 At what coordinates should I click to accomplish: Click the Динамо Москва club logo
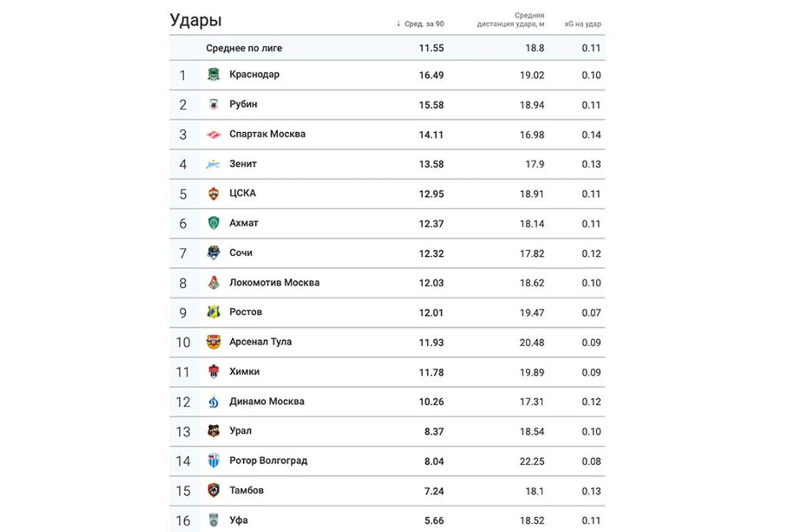(x=214, y=401)
